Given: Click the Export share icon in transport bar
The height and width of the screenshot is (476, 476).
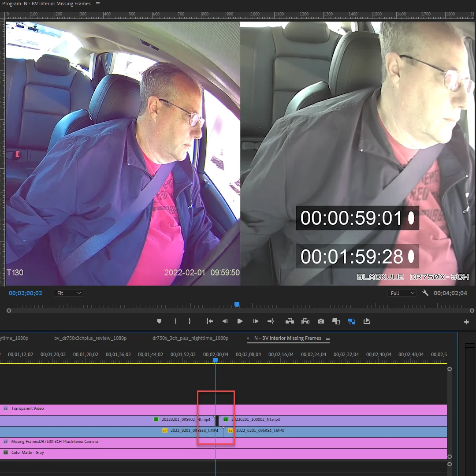Looking at the screenshot, I should coord(367,321).
